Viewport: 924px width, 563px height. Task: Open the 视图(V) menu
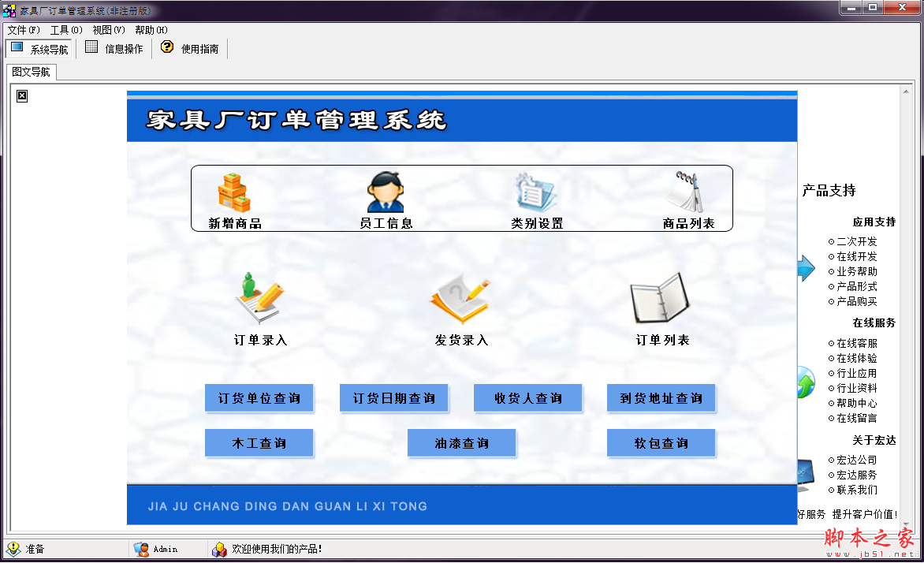[x=109, y=30]
